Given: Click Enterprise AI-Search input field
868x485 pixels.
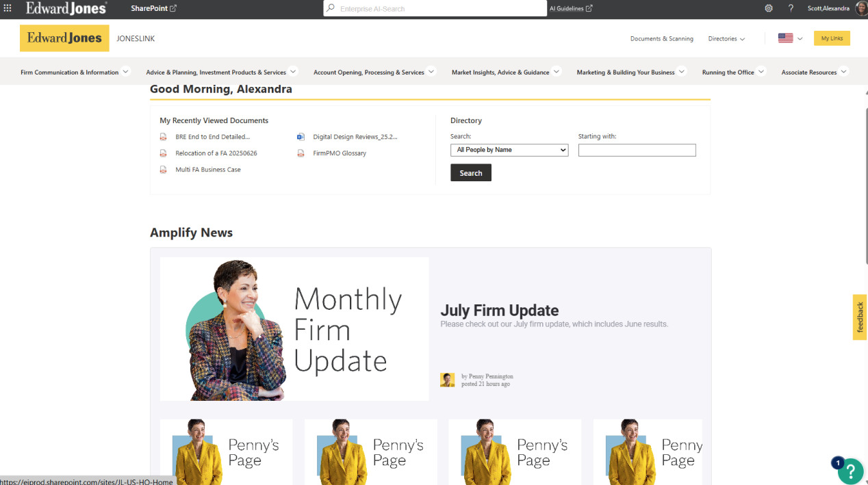Looking at the screenshot, I should pyautogui.click(x=440, y=8).
